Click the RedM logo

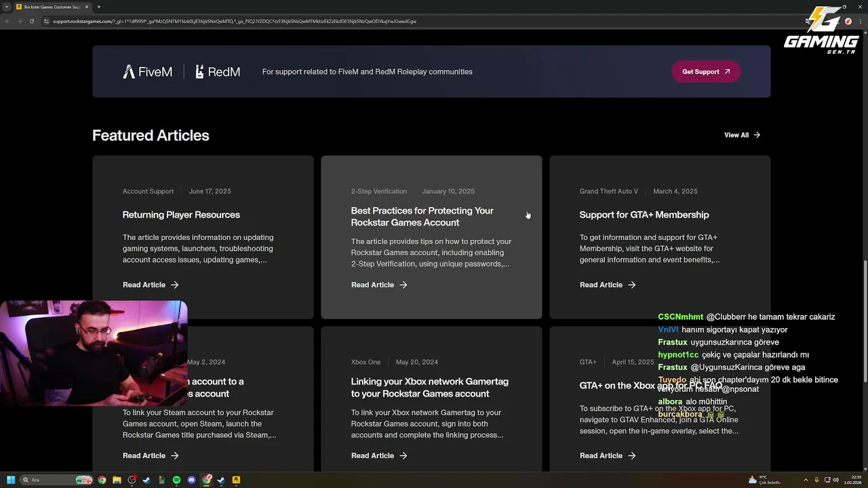pyautogui.click(x=218, y=72)
